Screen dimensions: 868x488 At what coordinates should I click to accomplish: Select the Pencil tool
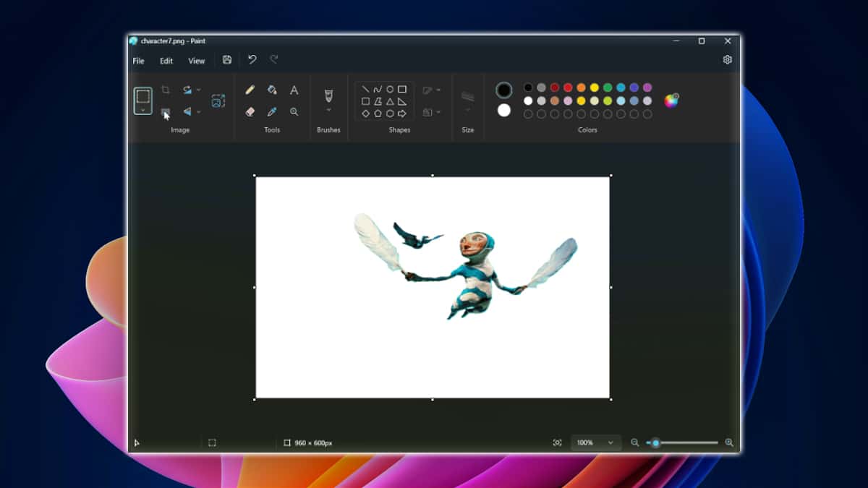coord(250,90)
